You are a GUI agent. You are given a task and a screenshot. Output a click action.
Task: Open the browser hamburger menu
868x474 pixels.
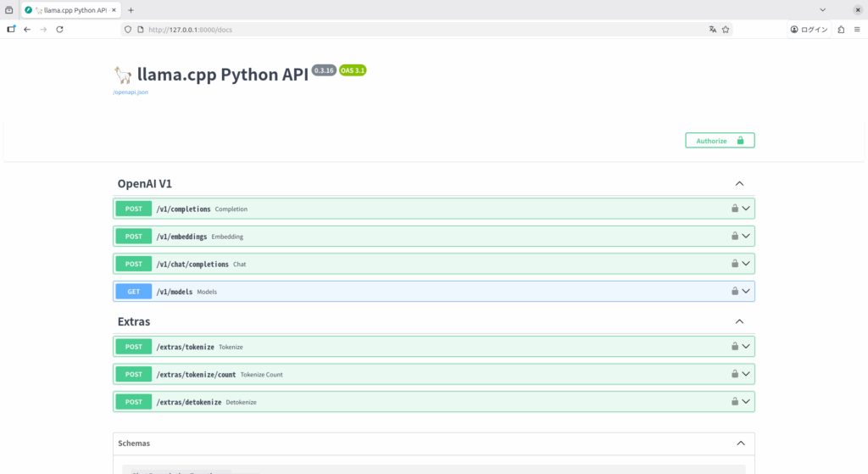(x=856, y=29)
